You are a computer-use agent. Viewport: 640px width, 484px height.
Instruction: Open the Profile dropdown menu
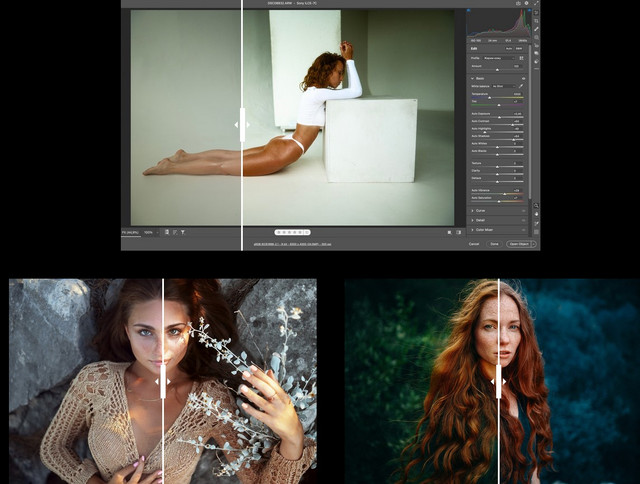pos(497,58)
